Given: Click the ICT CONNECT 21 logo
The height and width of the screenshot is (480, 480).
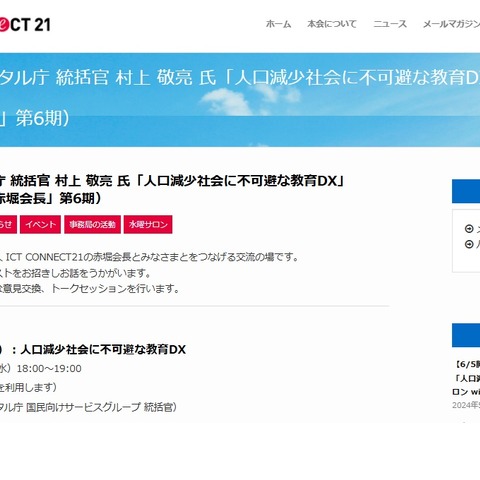Looking at the screenshot, I should point(25,25).
